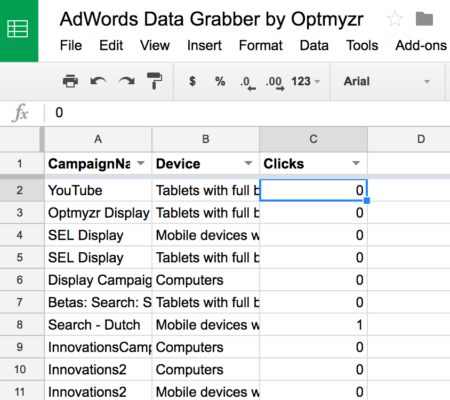Move document using the folder icon
The width and height of the screenshot is (450, 400).
pyautogui.click(x=424, y=19)
